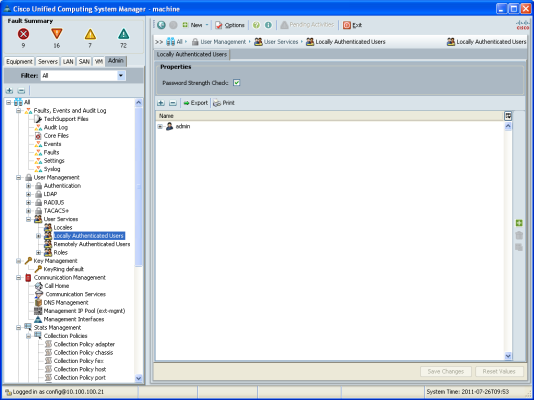Click the Pending Activities toolbar item

(x=307, y=25)
